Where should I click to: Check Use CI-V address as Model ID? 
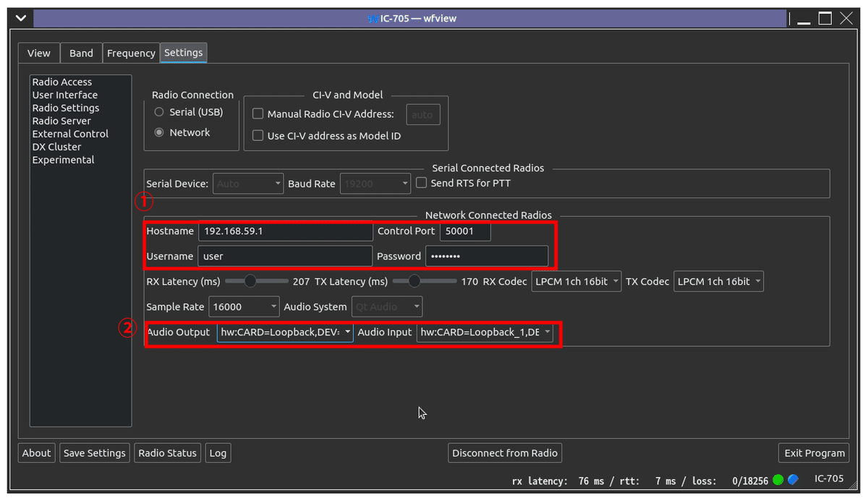(x=258, y=135)
